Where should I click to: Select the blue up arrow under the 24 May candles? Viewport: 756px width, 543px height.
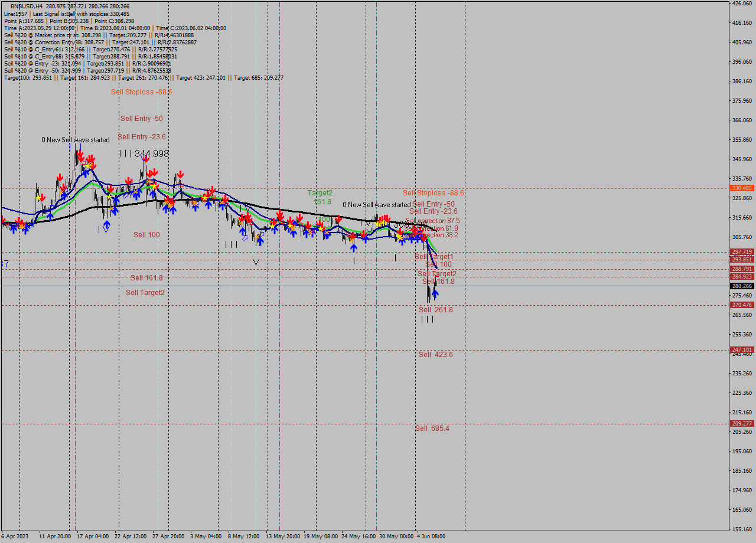(353, 248)
